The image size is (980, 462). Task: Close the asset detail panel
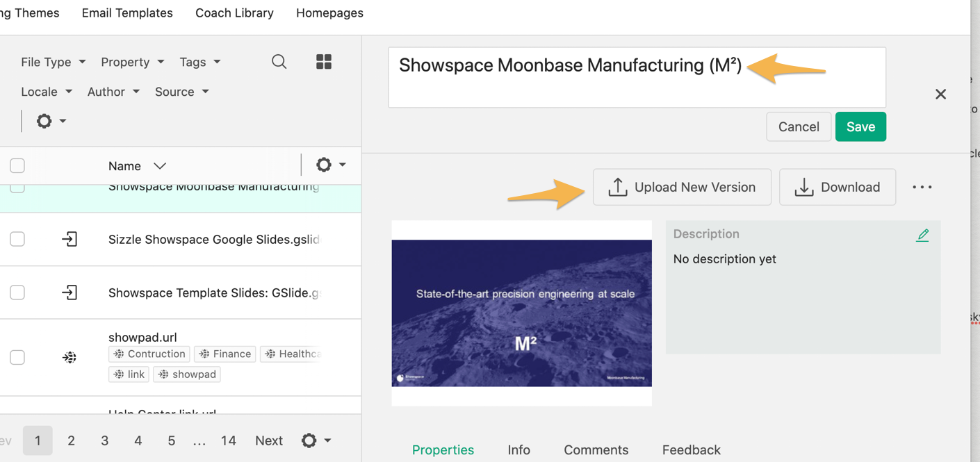click(940, 94)
